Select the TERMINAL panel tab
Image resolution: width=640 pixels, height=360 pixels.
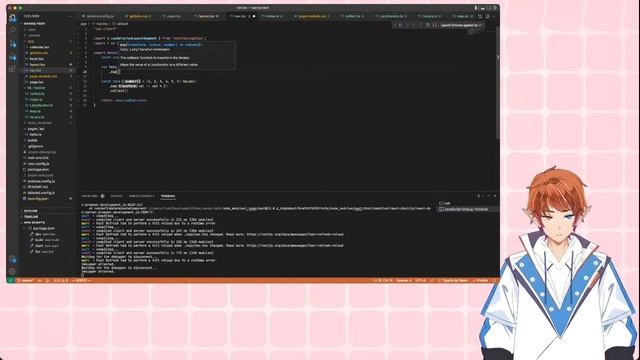[x=168, y=196]
